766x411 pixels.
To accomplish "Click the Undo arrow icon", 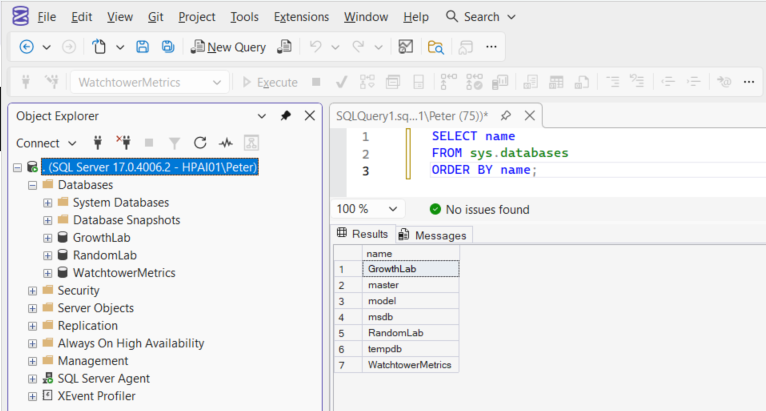I will coord(316,47).
